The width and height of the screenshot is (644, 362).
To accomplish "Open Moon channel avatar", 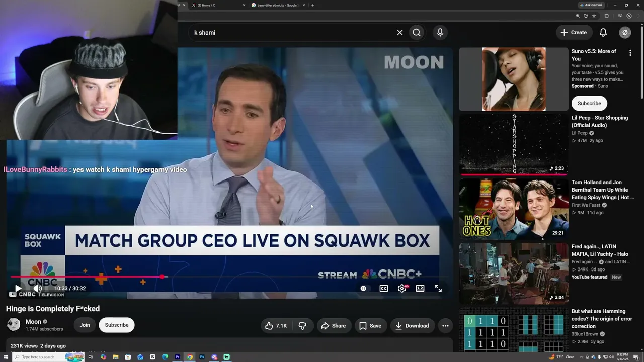I will (x=14, y=325).
